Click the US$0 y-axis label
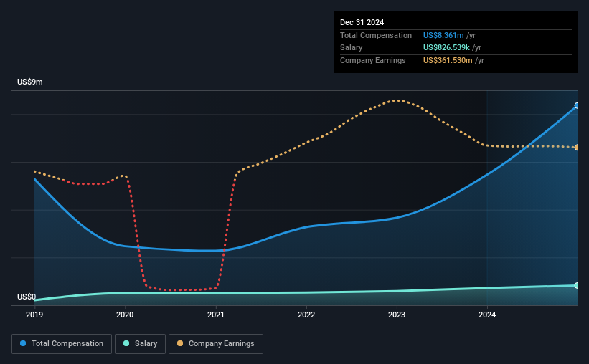 tap(27, 297)
